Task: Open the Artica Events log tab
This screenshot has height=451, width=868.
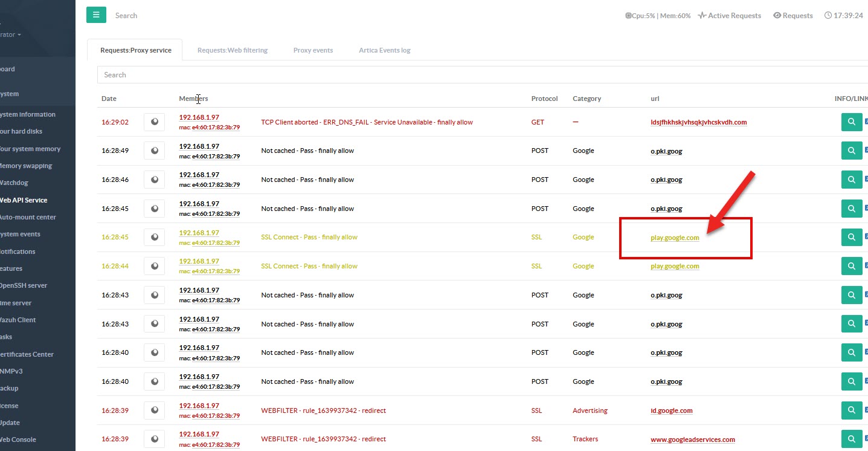Action: (384, 50)
